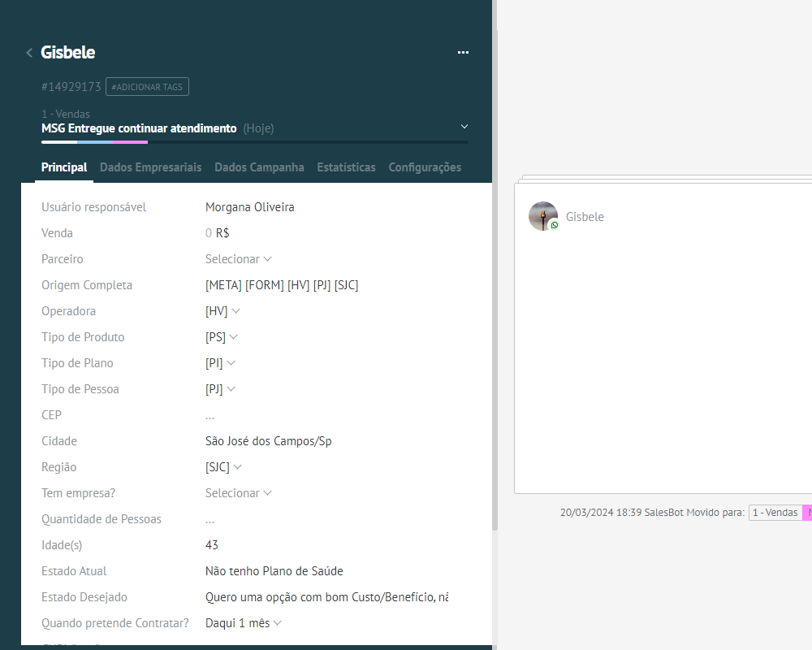812x650 pixels.
Task: Expand the pipeline stage chevron
Action: (x=464, y=127)
